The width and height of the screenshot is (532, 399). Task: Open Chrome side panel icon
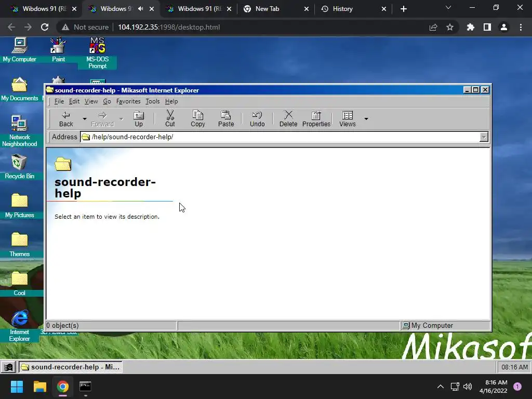[x=487, y=27]
